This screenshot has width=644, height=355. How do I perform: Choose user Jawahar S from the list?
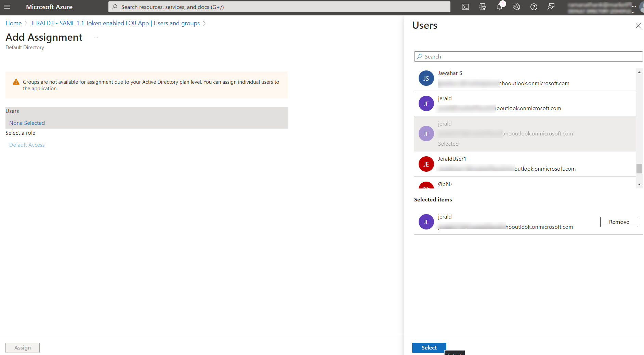click(x=525, y=78)
